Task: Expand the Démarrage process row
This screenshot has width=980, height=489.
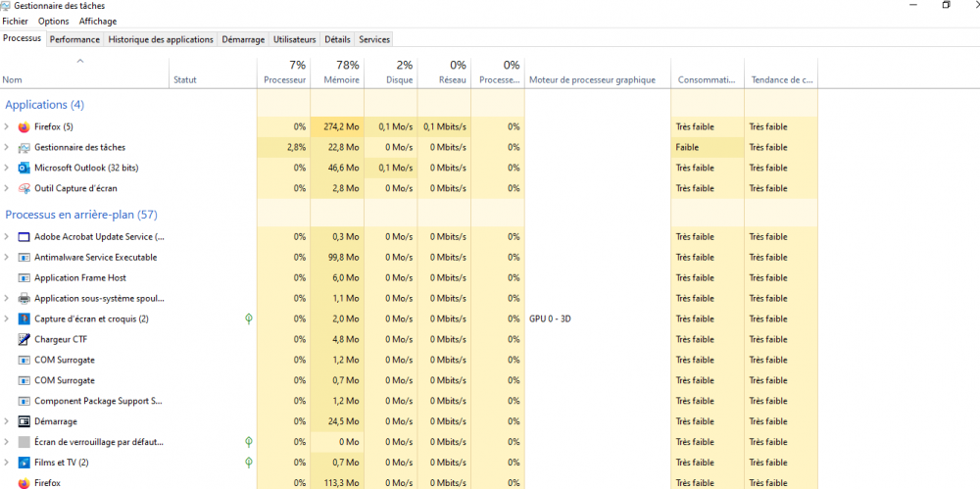Action: point(7,421)
